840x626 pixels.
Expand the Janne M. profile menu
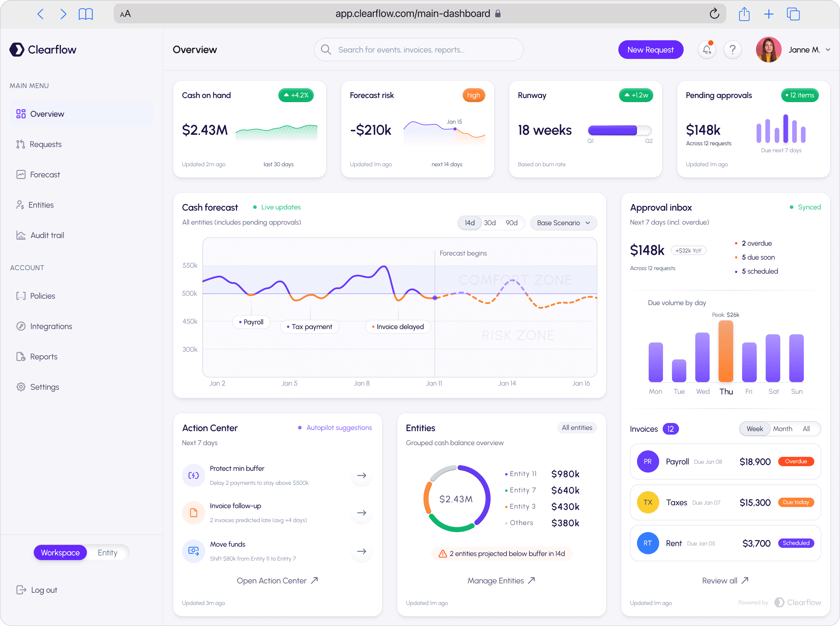(828, 50)
